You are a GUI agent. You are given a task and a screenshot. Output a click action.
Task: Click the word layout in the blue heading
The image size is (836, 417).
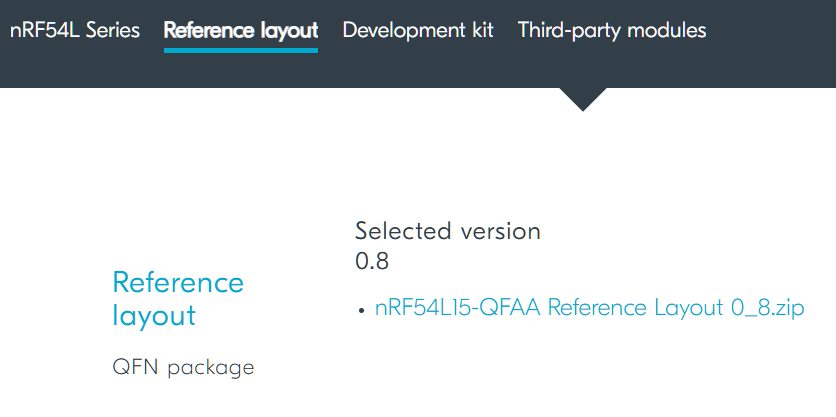point(154,316)
